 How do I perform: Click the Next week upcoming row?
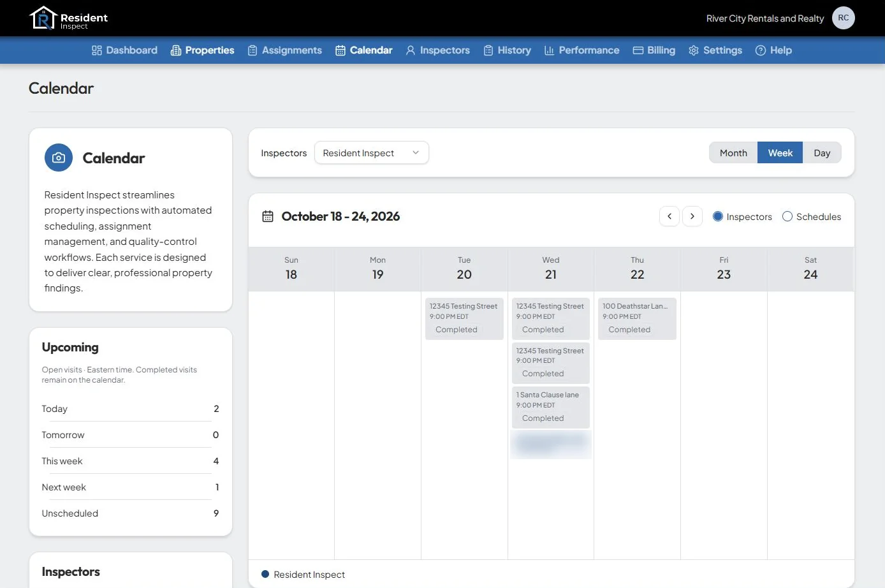click(130, 487)
